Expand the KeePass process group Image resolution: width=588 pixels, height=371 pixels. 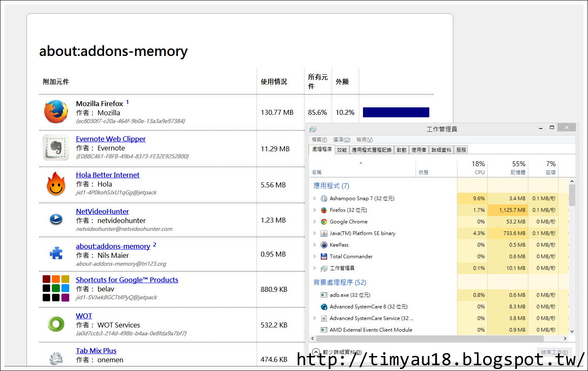(315, 245)
